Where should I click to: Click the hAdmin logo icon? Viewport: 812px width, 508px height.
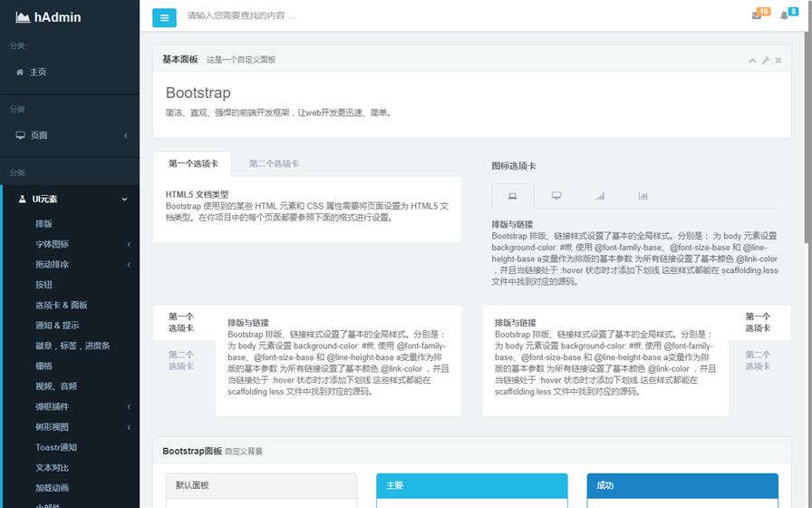click(23, 17)
